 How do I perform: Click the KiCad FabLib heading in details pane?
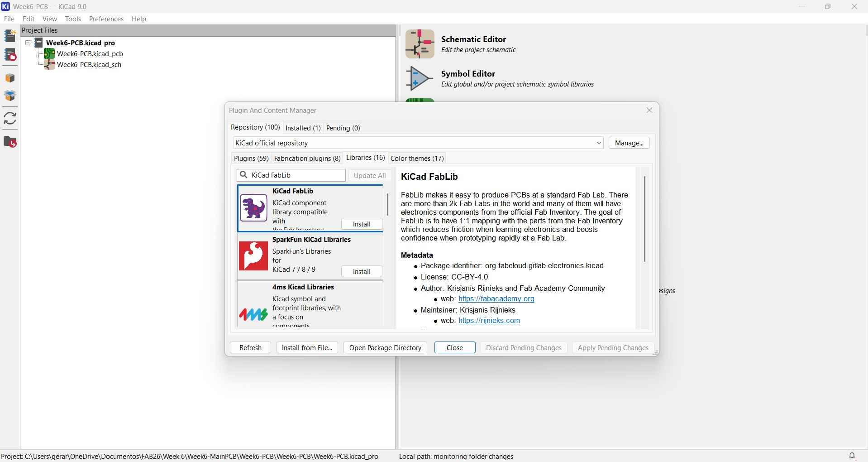[x=429, y=177]
